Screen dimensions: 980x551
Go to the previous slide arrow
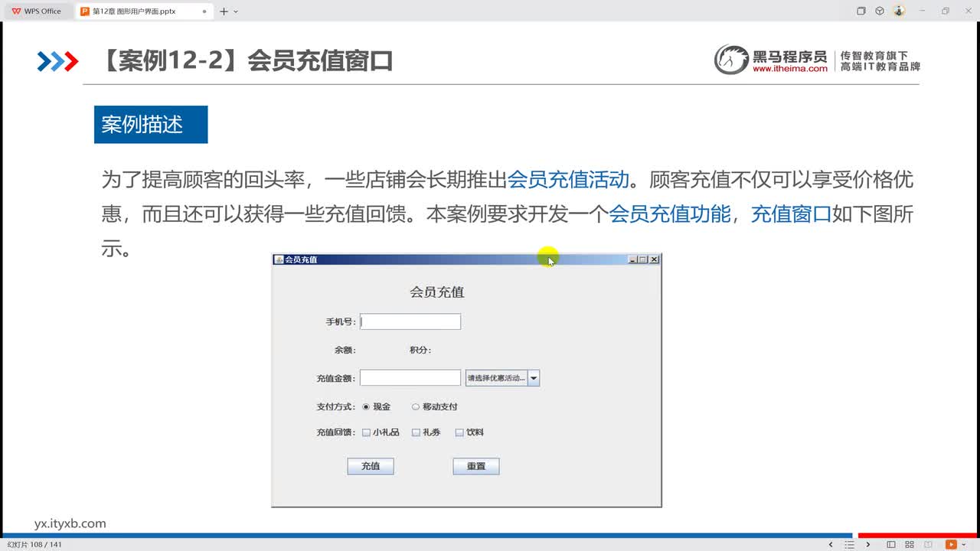tap(831, 544)
